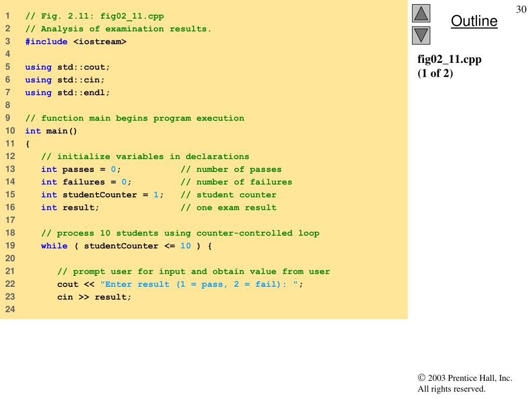Click the 'using std::cin;' line
532x399 pixels.
(x=65, y=80)
